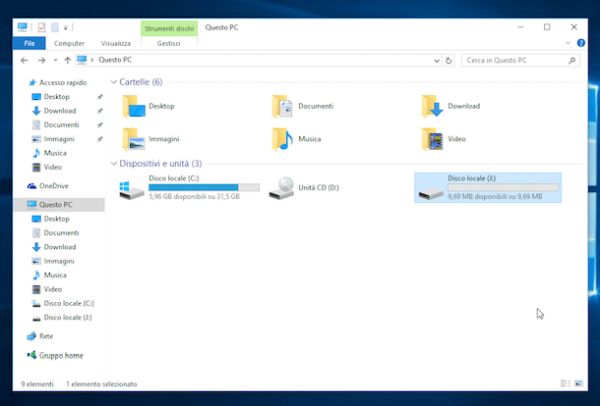The height and width of the screenshot is (406, 600).
Task: Open the Video folder in main pane
Action: [x=432, y=138]
